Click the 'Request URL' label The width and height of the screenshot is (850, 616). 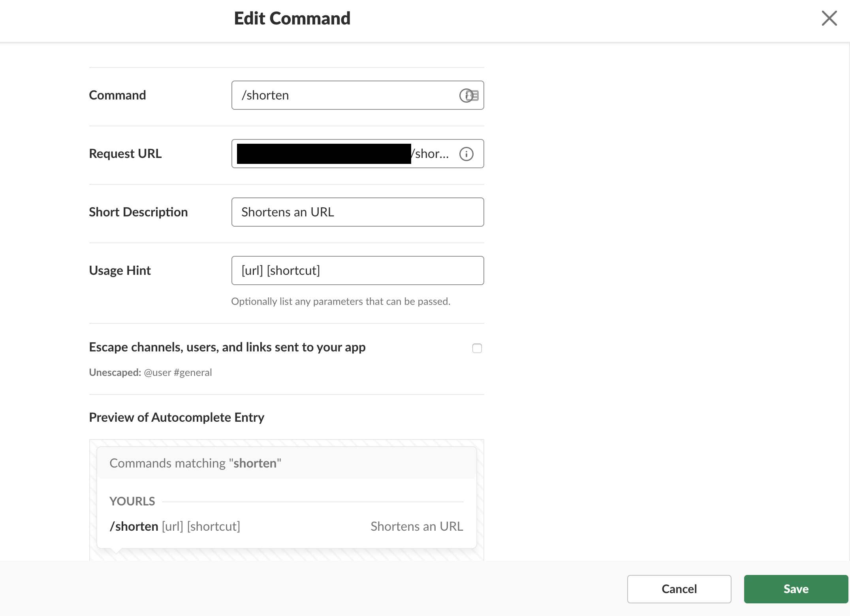coord(125,154)
